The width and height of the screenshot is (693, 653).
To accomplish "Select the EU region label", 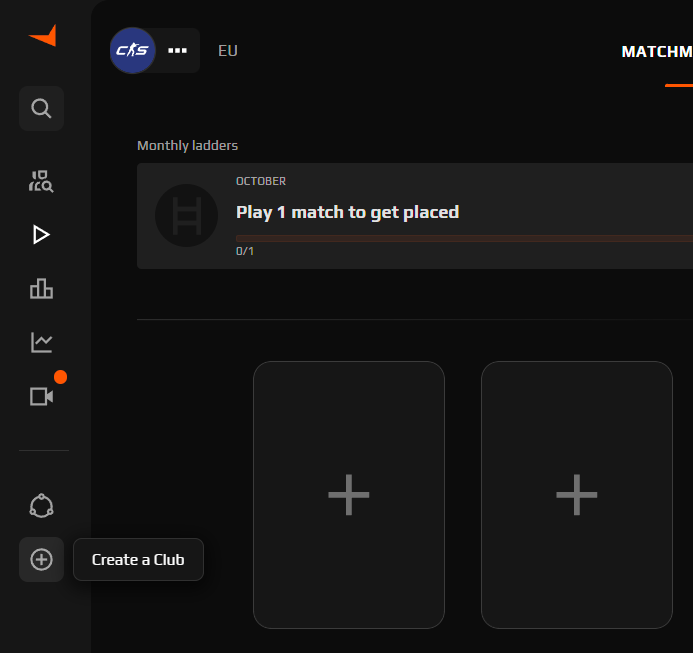I will coord(228,51).
